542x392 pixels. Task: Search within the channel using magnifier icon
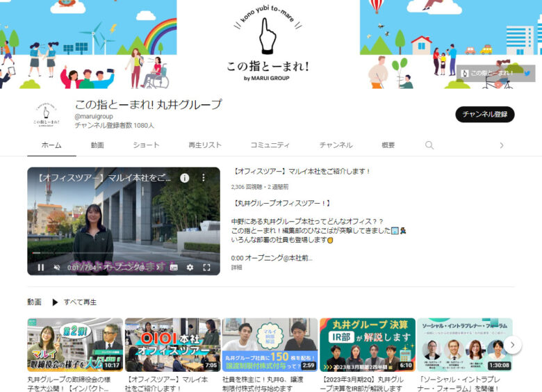pyautogui.click(x=429, y=145)
